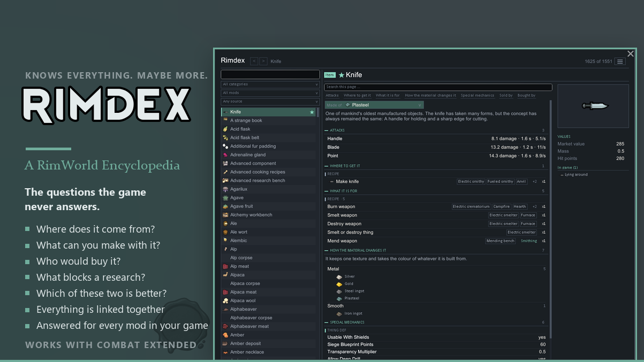Collapse the WHAT IT IS FOR section
This screenshot has width=644, height=362.
[435, 191]
